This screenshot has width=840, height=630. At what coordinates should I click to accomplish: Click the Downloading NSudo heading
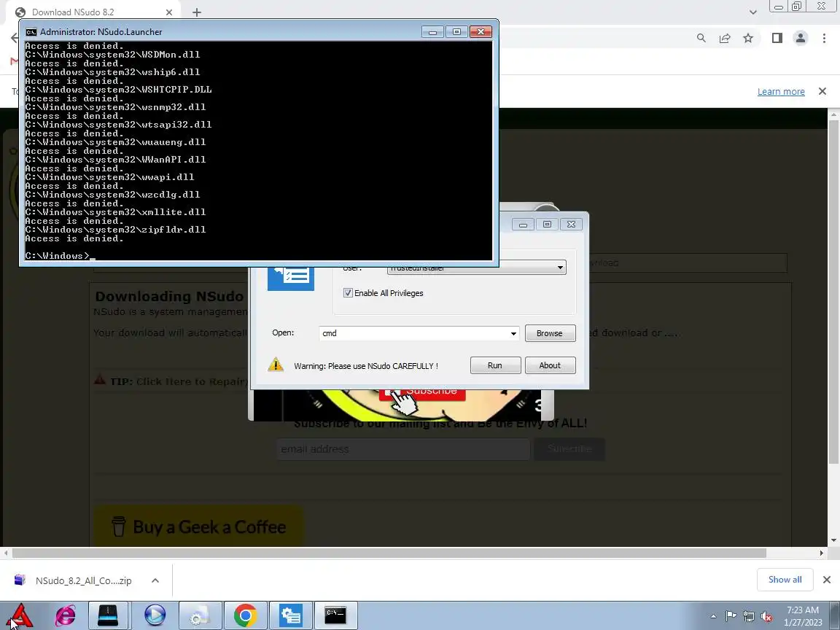(169, 296)
